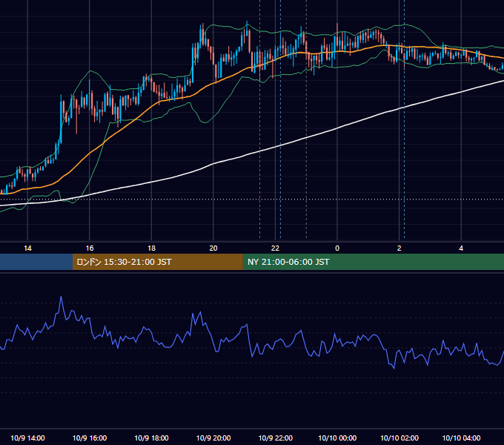Click the 14 hour label on chart axis

tap(27, 248)
